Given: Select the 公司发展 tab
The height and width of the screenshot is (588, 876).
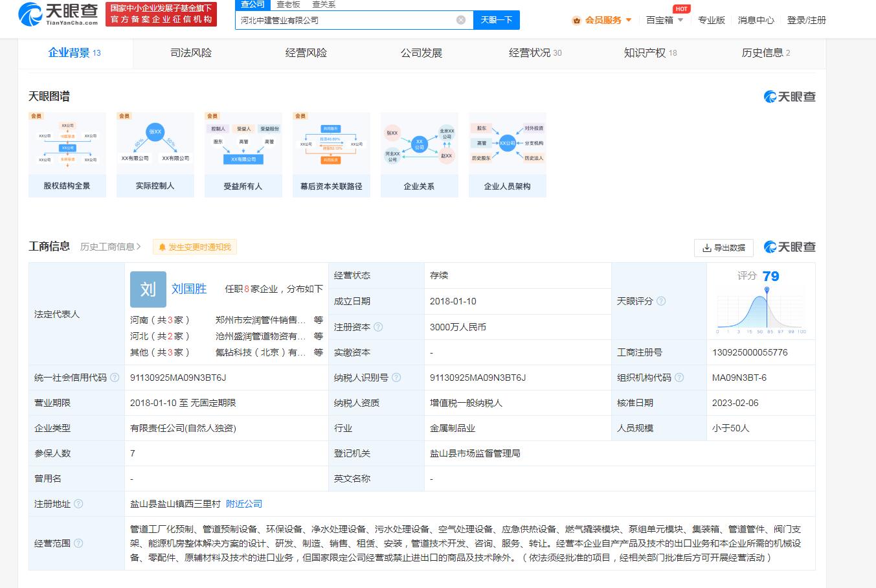Looking at the screenshot, I should (x=421, y=53).
